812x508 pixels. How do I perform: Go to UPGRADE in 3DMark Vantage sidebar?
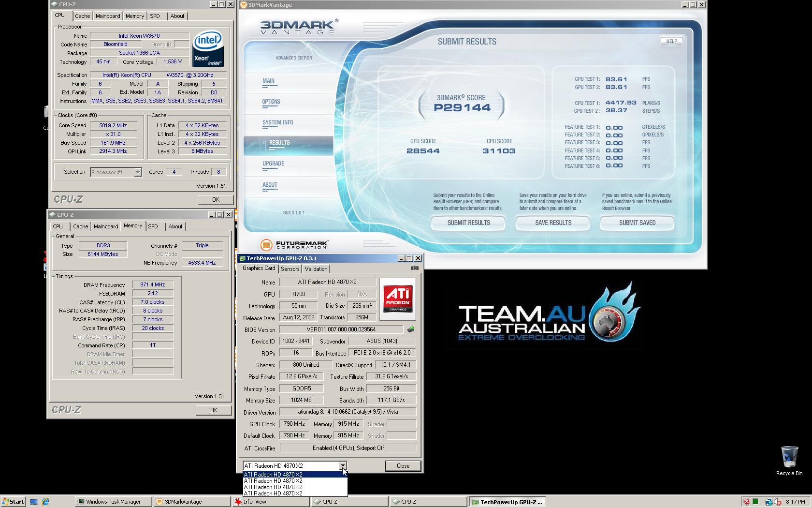click(x=273, y=164)
